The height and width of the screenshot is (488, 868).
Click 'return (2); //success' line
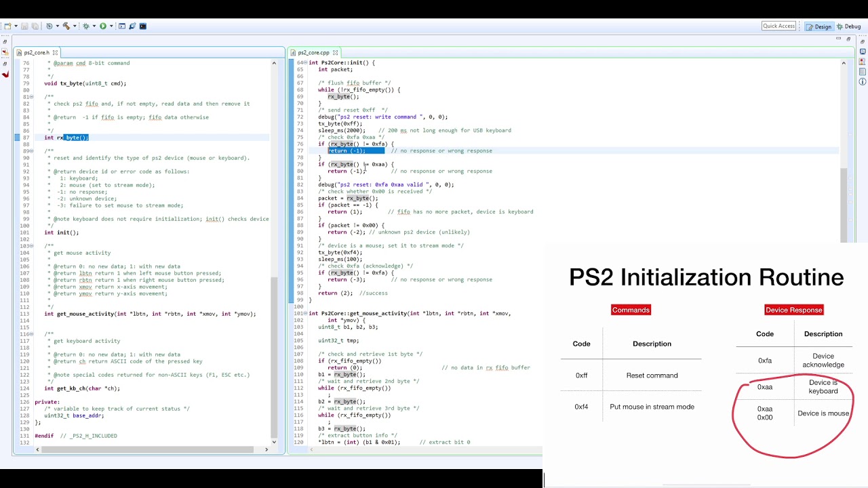click(x=353, y=293)
